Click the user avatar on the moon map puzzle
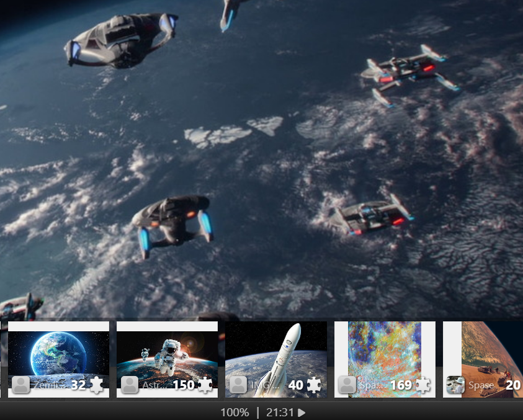This screenshot has height=420, width=523. tap(347, 385)
